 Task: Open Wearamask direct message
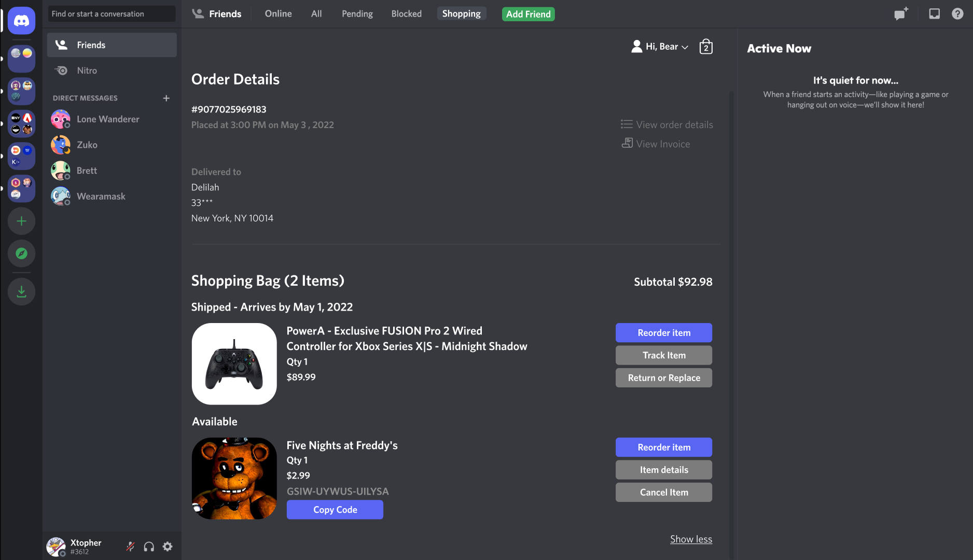pyautogui.click(x=112, y=197)
